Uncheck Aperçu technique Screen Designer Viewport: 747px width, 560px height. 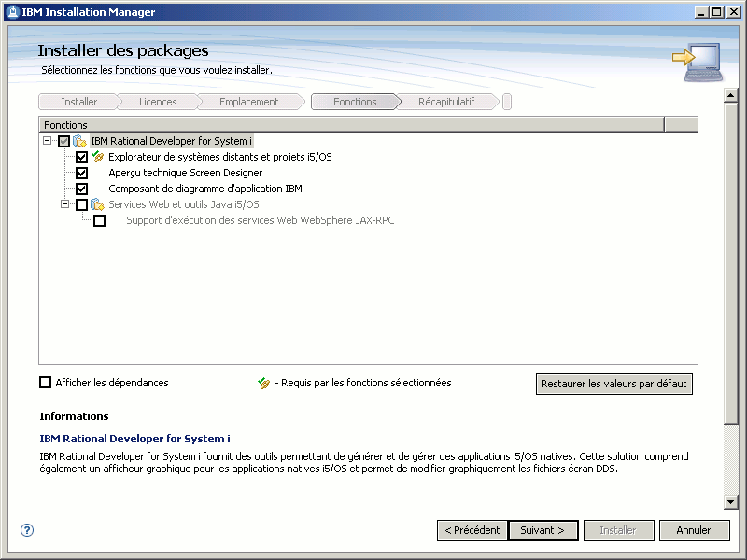[x=81, y=173]
